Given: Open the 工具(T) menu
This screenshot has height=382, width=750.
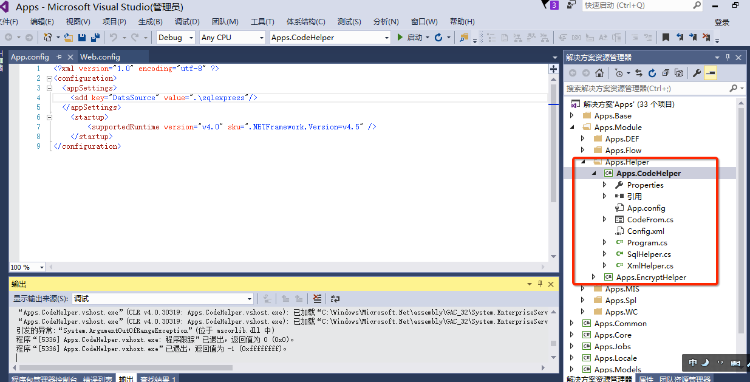Looking at the screenshot, I should coord(263,22).
